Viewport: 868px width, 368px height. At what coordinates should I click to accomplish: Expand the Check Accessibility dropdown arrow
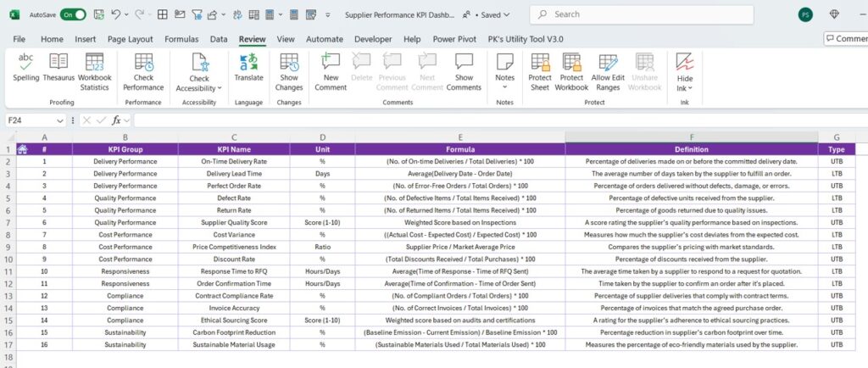(x=220, y=88)
